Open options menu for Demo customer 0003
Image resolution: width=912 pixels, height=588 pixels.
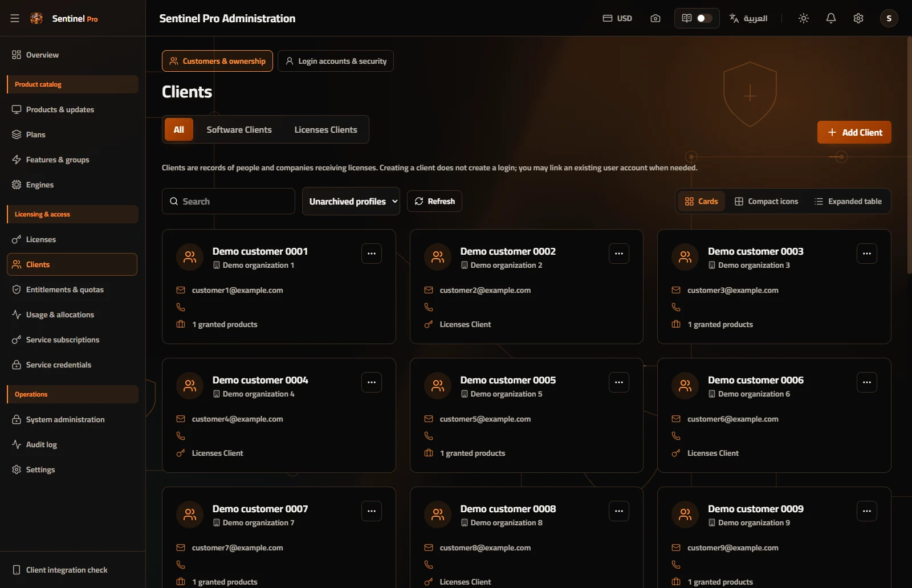point(867,254)
